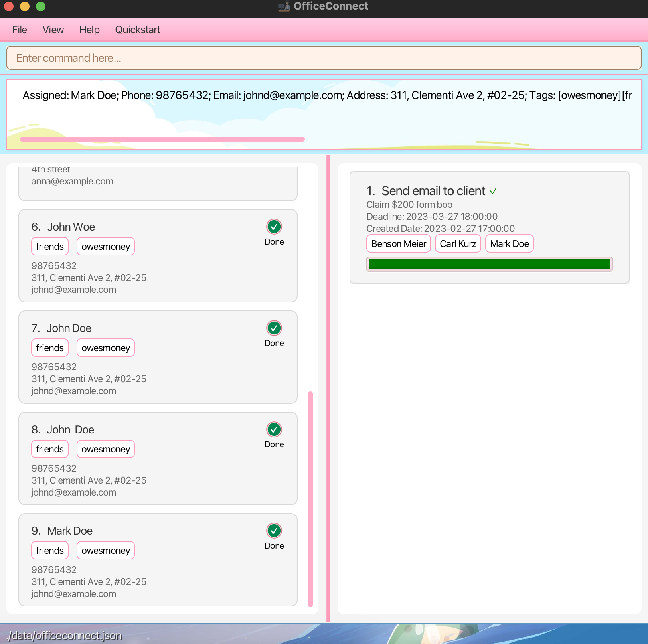
Task: Click the Benson Meier assignee tag
Action: click(399, 244)
